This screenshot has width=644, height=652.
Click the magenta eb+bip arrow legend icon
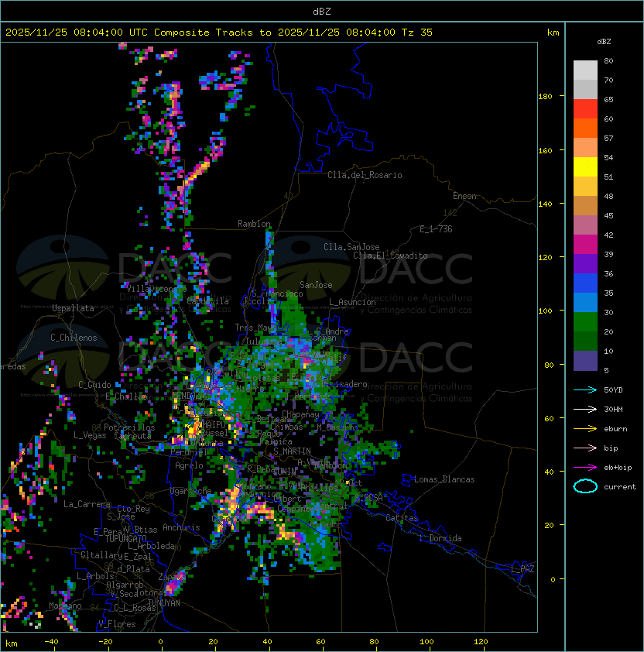click(585, 468)
